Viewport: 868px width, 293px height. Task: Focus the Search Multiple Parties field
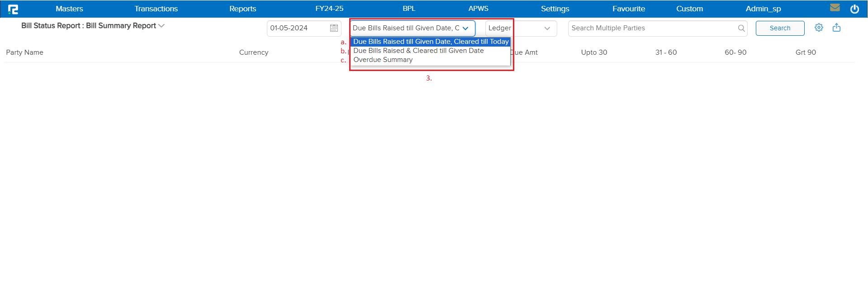(651, 28)
